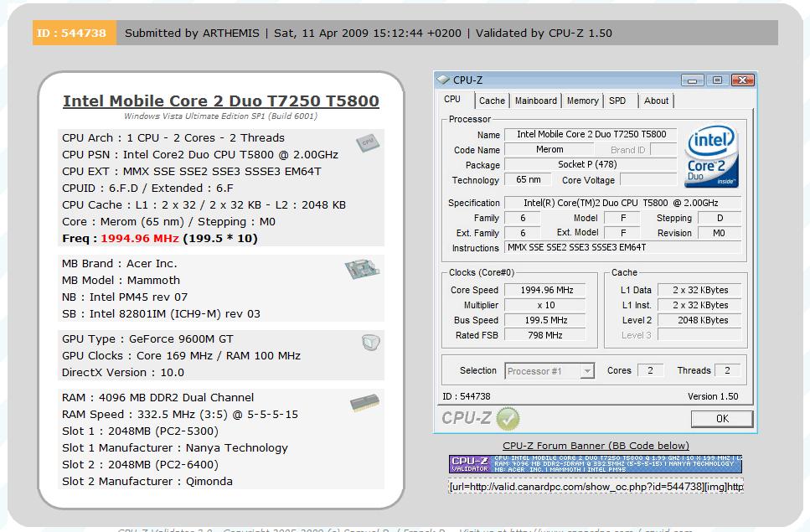
Task: Click the Level 2 cache value 2048 KBytes
Action: click(x=700, y=320)
